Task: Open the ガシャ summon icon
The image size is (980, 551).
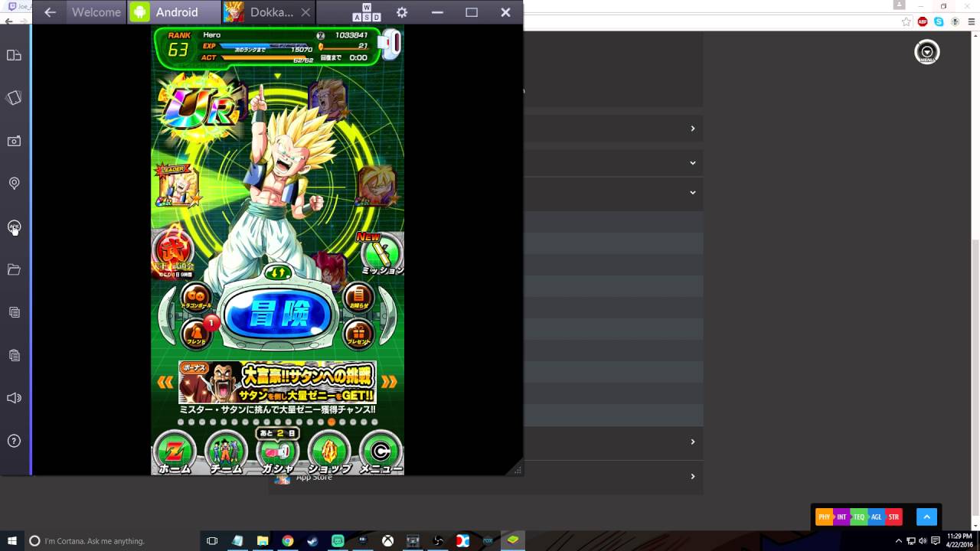Action: point(278,452)
